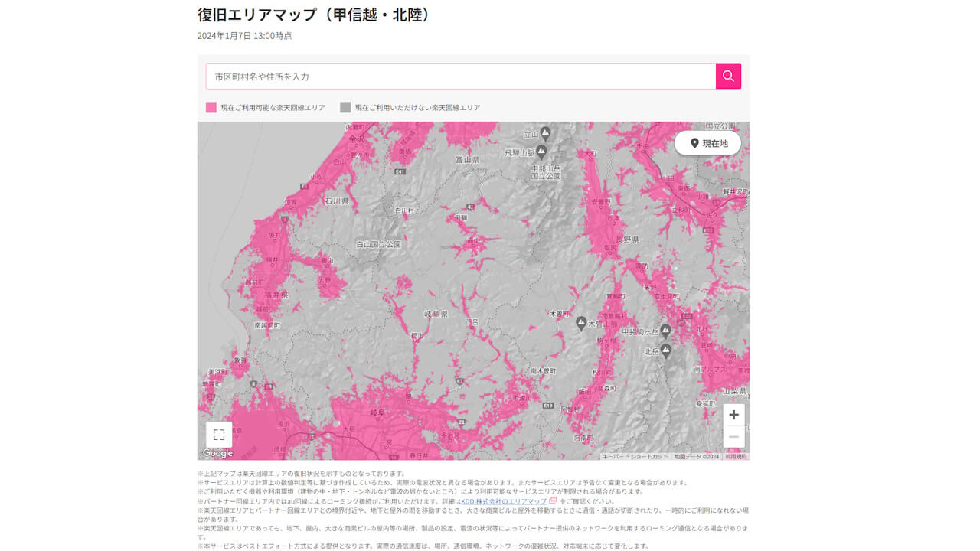Zoom in with the plus button
980x551 pixels.
(733, 415)
